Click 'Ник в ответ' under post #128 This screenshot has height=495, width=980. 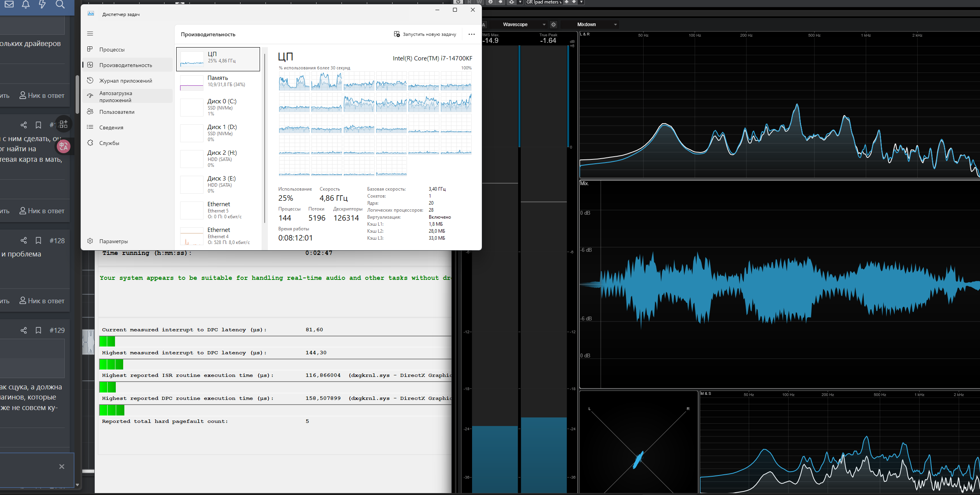[42, 301]
